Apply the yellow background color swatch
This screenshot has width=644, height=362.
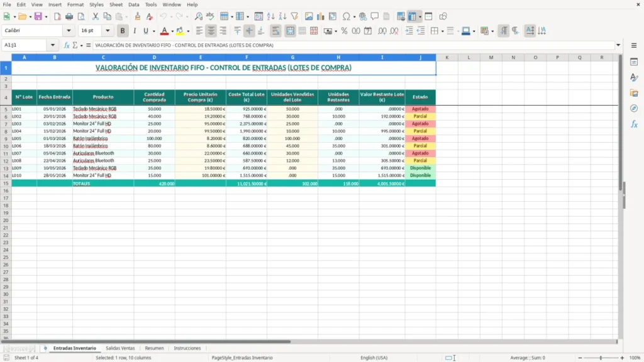coord(180,31)
